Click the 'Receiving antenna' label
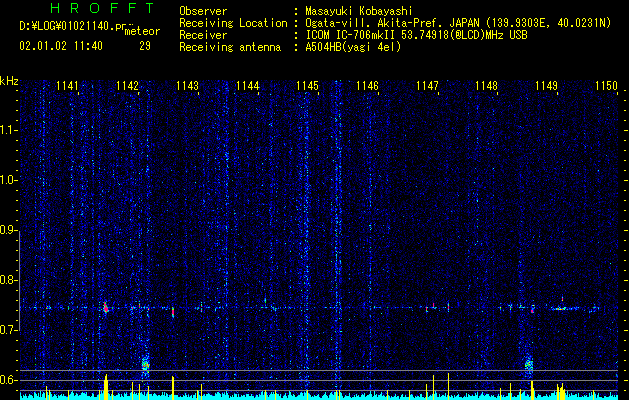The width and height of the screenshot is (629, 400). click(x=230, y=47)
